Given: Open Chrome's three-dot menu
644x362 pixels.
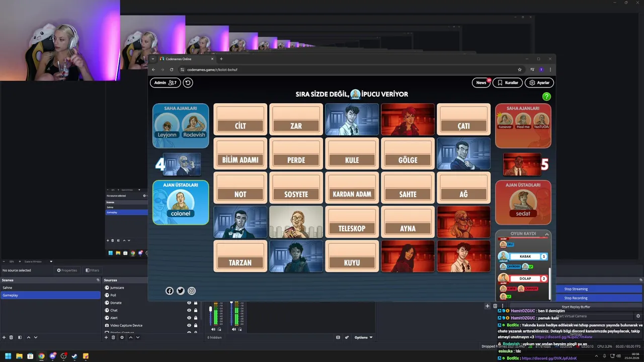Looking at the screenshot, I should 550,69.
